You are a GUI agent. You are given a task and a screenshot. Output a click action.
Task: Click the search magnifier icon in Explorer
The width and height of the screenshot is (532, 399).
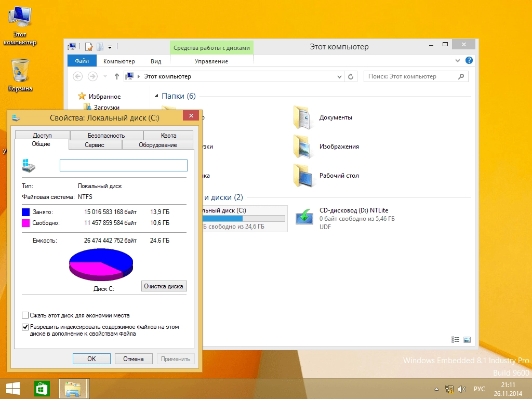tap(461, 76)
